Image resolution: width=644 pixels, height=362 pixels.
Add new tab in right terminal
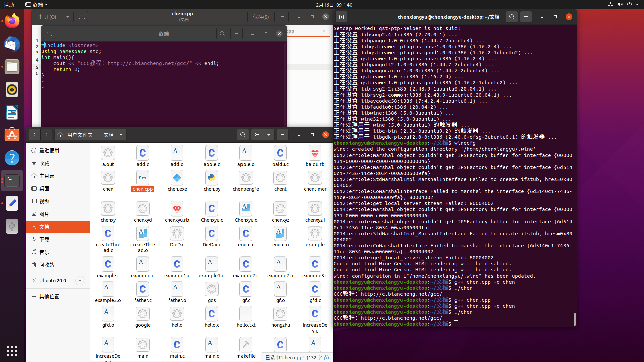click(x=341, y=17)
